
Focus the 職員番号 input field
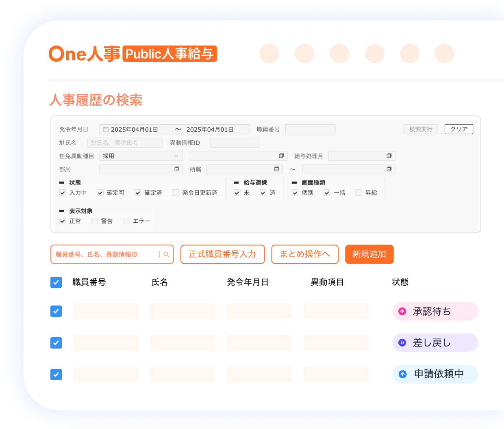310,129
